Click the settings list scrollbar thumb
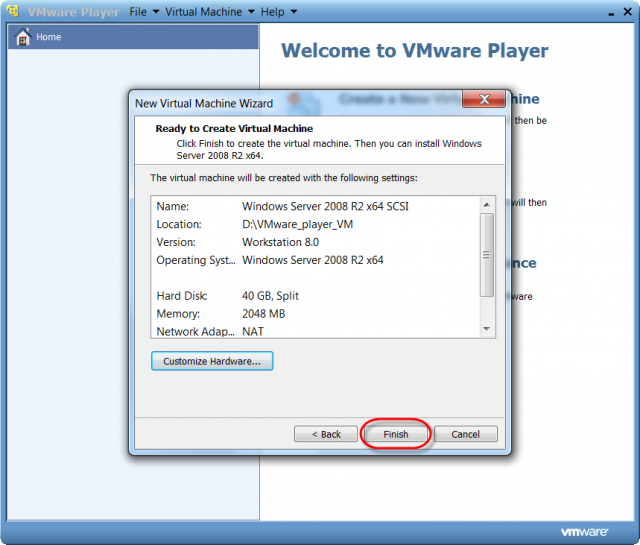The width and height of the screenshot is (640, 545). click(487, 255)
